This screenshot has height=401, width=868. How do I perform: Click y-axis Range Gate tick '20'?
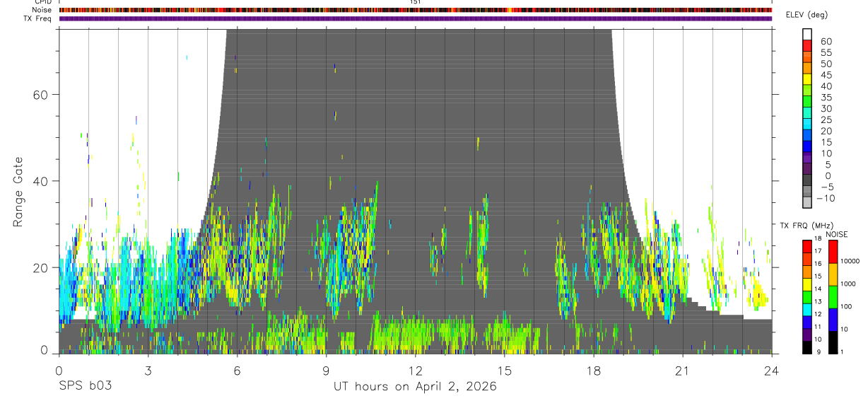click(40, 267)
